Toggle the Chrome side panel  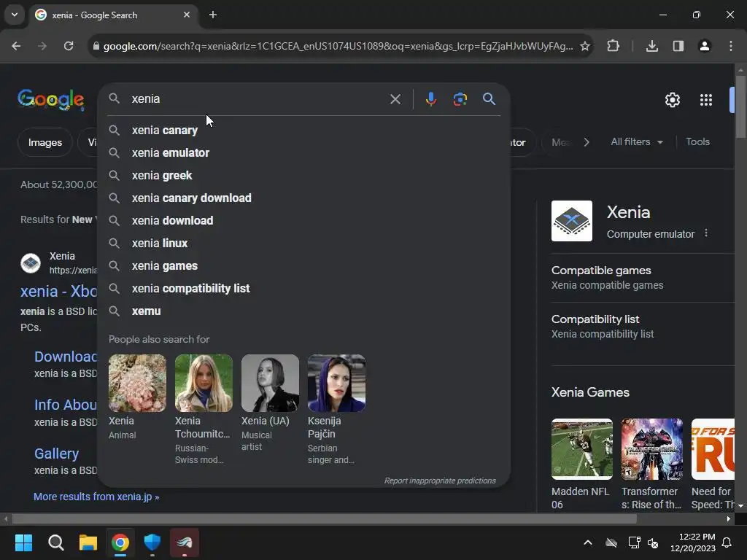tap(678, 46)
